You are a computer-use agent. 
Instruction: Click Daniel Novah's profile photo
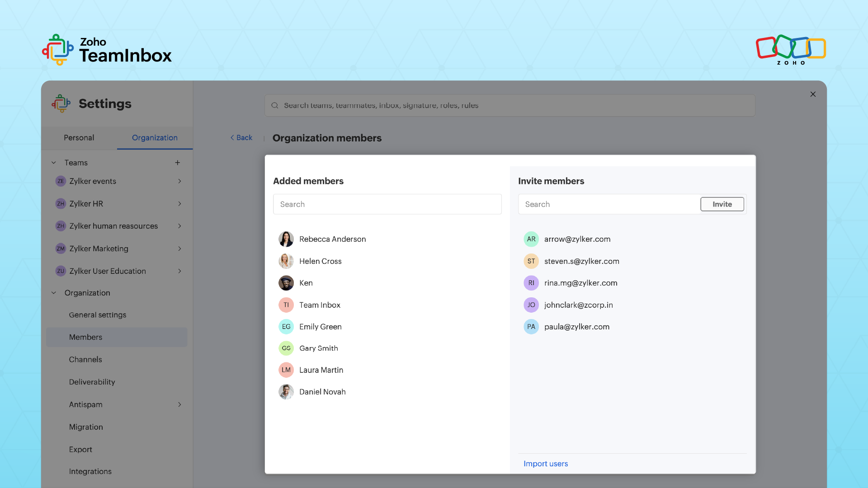[x=286, y=392]
